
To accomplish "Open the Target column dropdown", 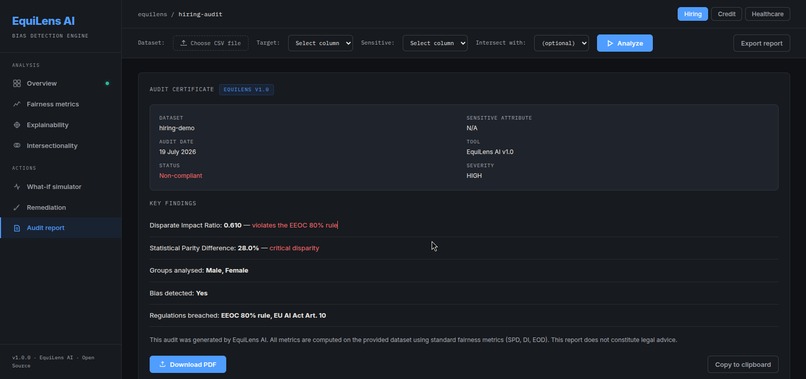I will pos(320,43).
